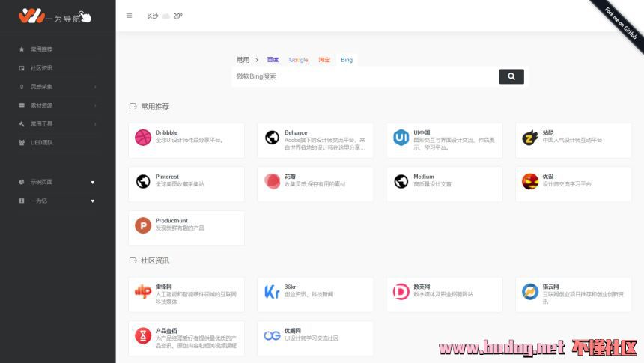Screen dimensions: 644x363
Task: Click the 高质量设计文章 description
Action: pos(433,184)
